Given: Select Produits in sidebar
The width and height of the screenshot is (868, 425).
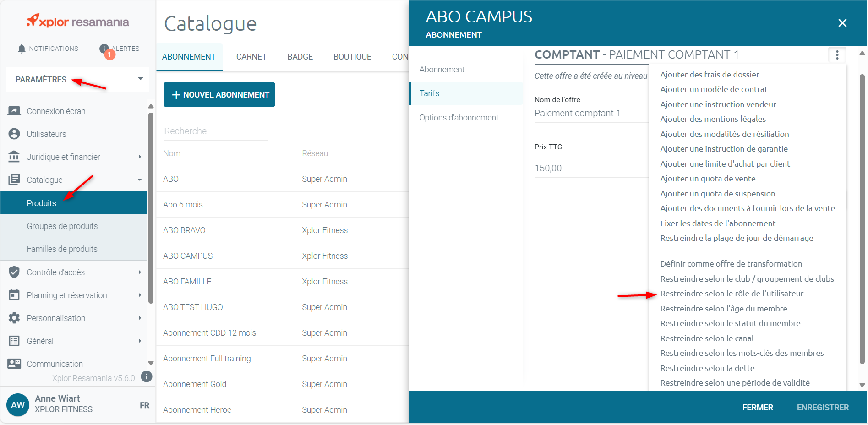Looking at the screenshot, I should pyautogui.click(x=73, y=203).
